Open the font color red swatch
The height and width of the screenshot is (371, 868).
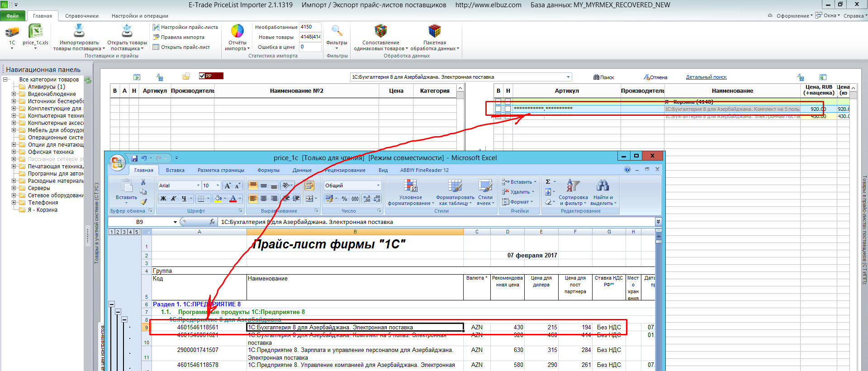[233, 198]
